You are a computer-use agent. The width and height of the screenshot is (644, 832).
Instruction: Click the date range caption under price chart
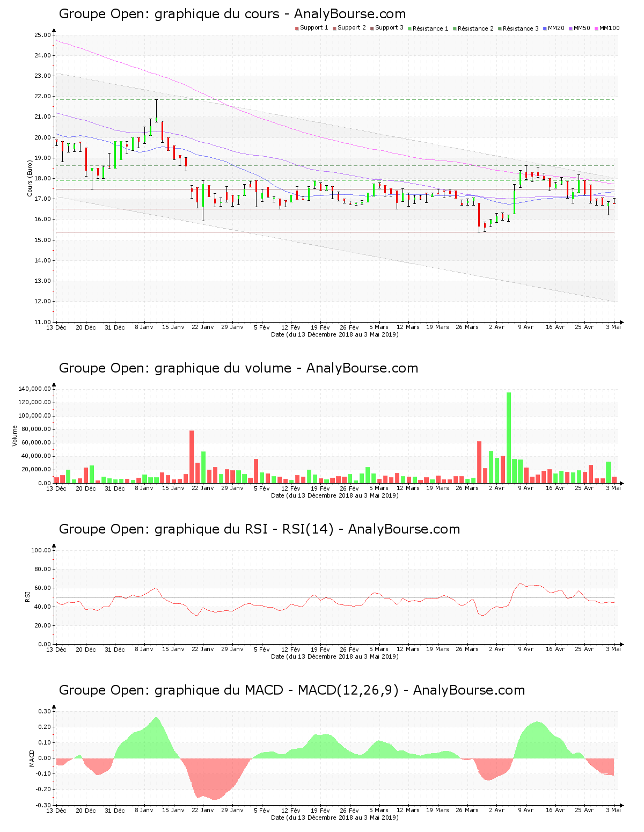[335, 334]
